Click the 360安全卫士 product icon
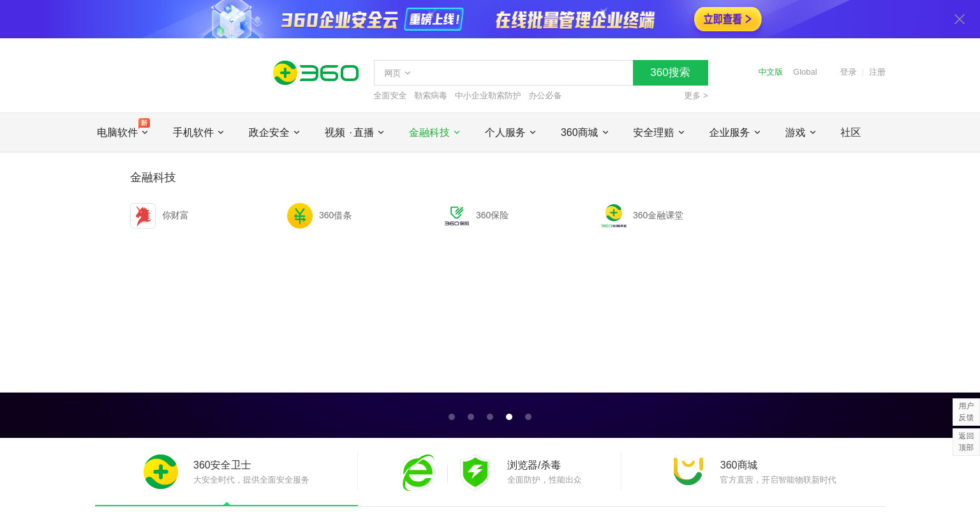The image size is (980, 526). point(161,472)
